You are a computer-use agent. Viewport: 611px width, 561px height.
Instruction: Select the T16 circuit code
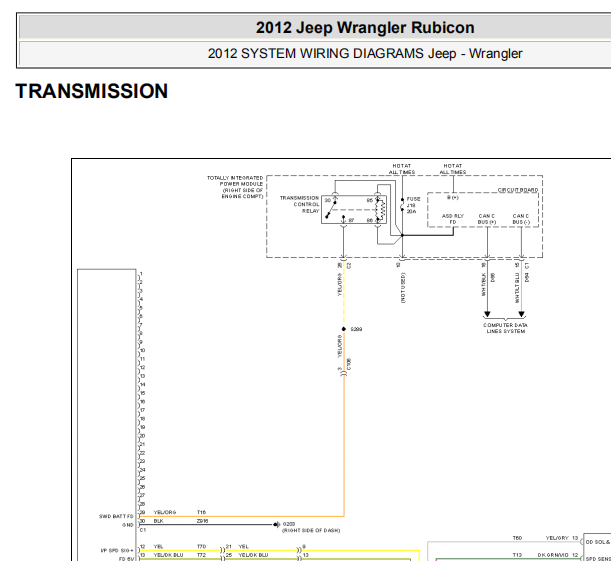(x=201, y=512)
